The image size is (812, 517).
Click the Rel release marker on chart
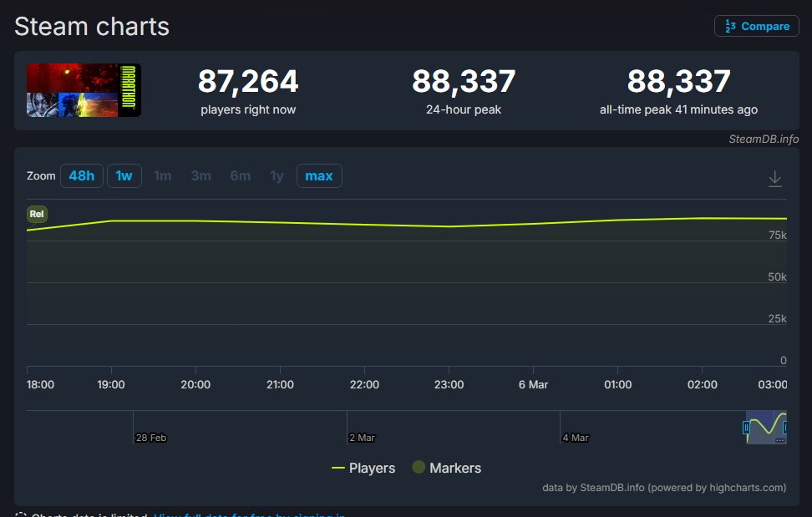tap(37, 214)
